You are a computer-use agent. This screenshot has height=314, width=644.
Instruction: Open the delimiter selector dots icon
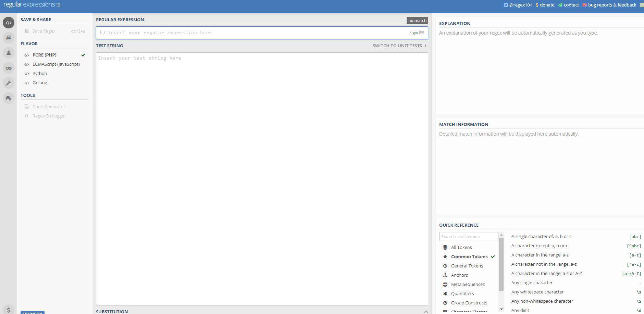point(101,33)
